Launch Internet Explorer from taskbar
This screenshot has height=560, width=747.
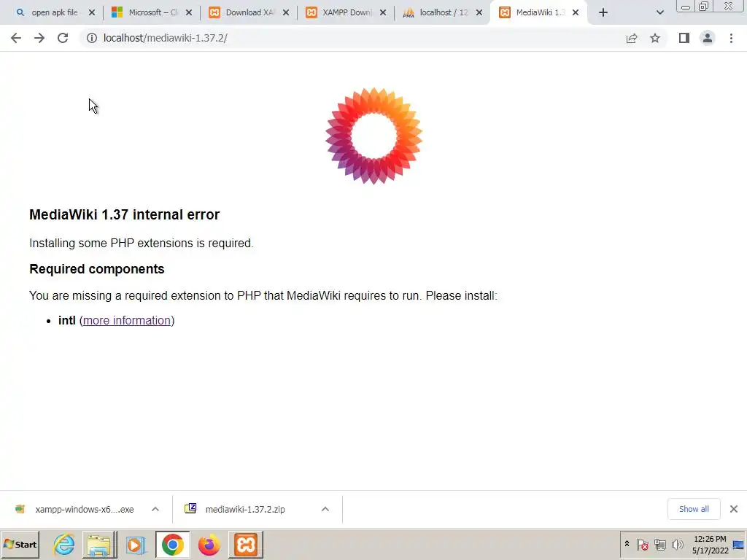click(64, 545)
